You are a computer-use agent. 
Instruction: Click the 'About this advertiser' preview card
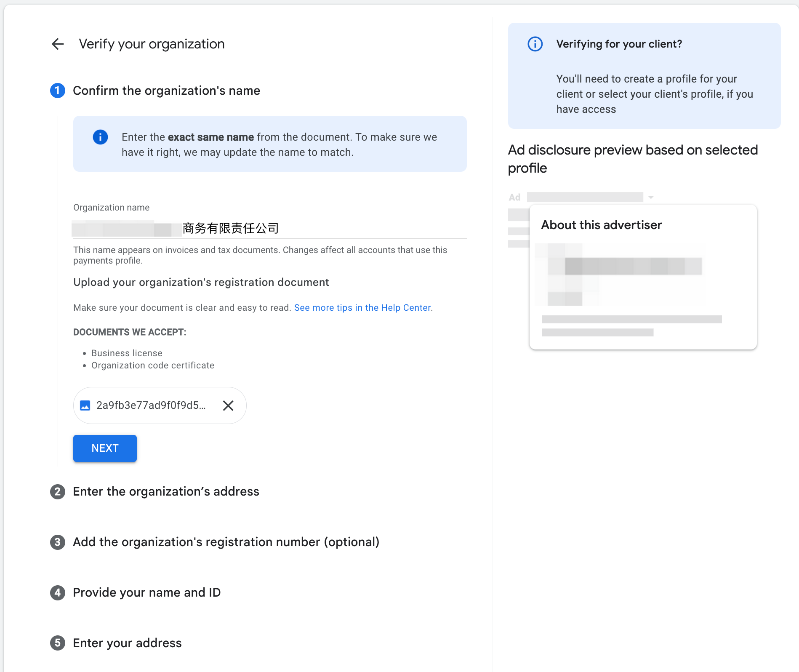[x=643, y=277]
